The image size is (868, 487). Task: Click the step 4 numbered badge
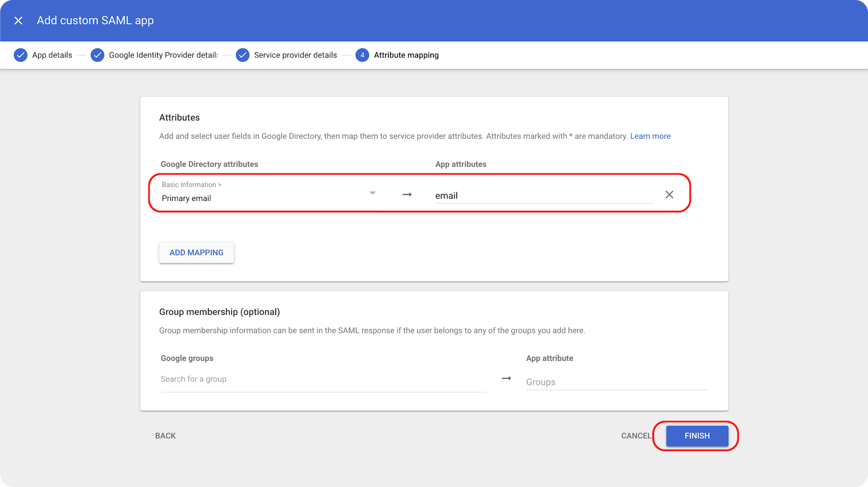click(x=362, y=55)
